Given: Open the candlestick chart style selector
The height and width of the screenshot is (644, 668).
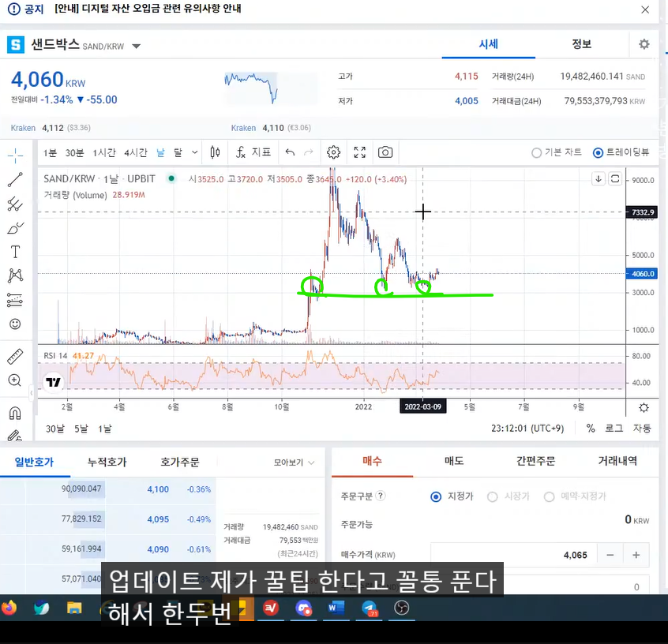Looking at the screenshot, I should coord(215,152).
